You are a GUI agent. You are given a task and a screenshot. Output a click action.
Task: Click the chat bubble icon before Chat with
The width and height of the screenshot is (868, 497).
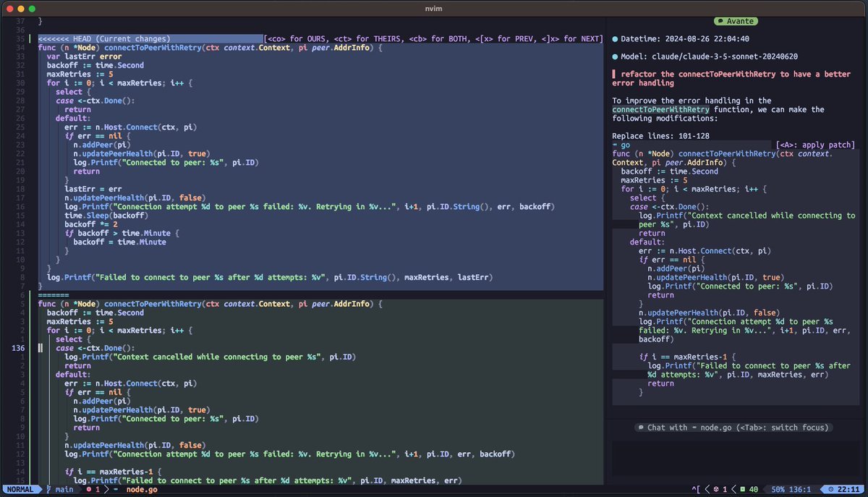(641, 428)
